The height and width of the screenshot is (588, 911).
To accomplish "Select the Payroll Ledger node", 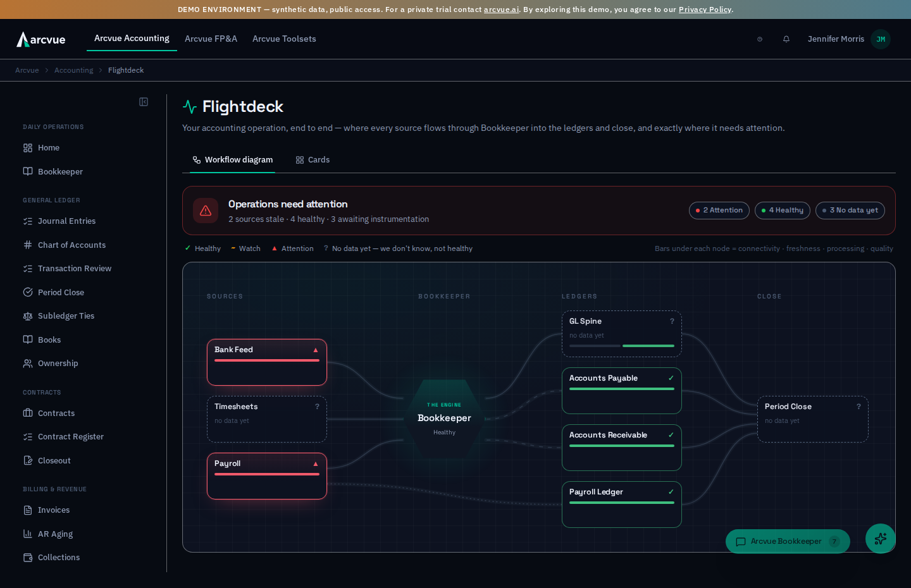I will 622,505.
